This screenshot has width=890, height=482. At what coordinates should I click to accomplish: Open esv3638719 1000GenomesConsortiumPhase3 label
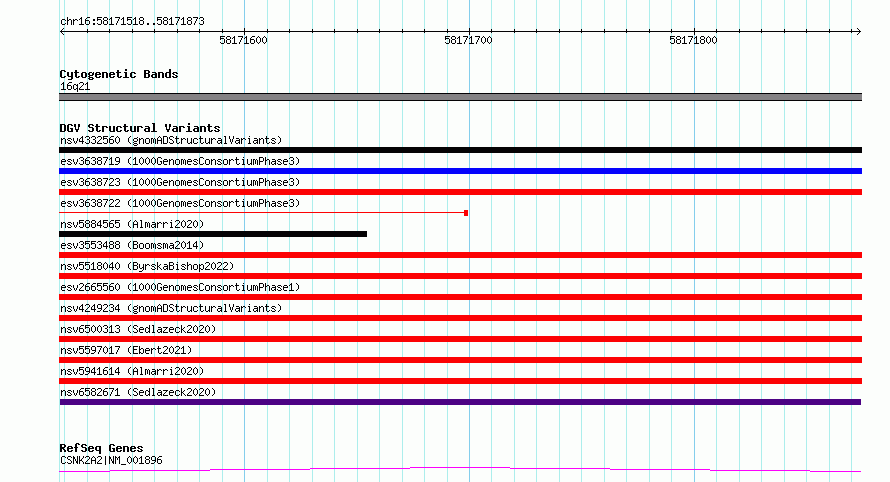180,161
